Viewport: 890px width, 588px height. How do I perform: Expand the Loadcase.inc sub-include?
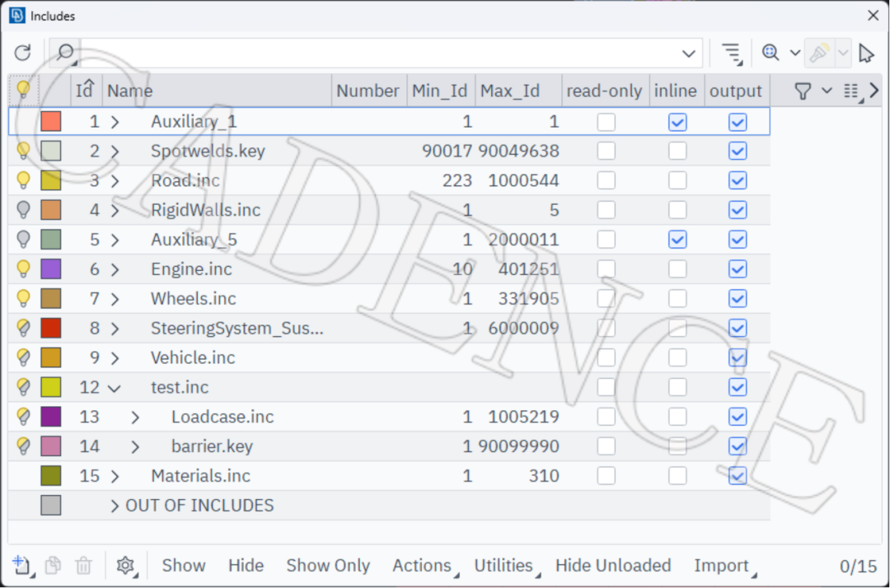(x=135, y=418)
